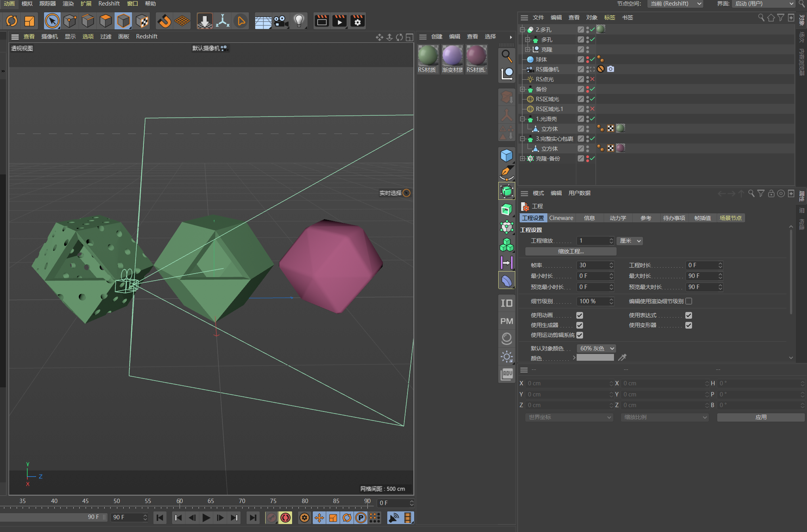Toggle the workplane grid icon
Image resolution: width=807 pixels, height=532 pixels.
[x=182, y=21]
